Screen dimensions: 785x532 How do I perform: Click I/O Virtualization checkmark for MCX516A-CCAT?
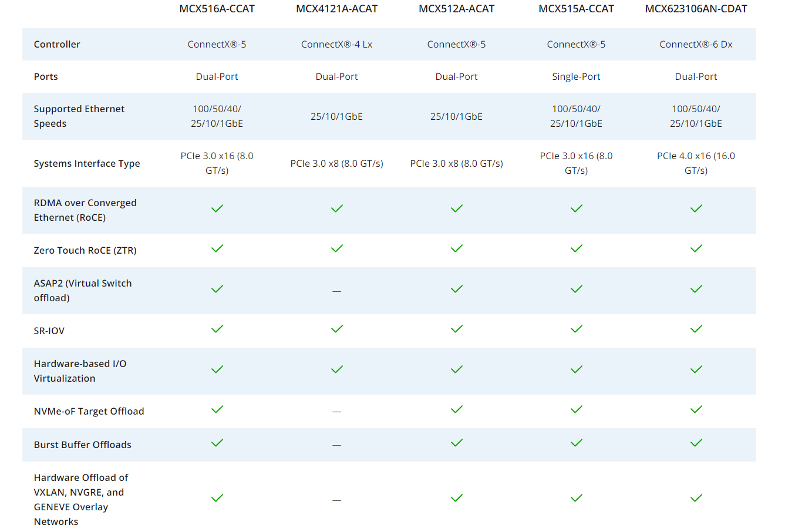(x=217, y=369)
